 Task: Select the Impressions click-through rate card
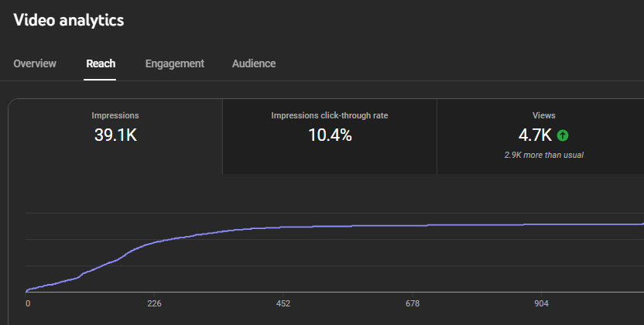pyautogui.click(x=330, y=136)
